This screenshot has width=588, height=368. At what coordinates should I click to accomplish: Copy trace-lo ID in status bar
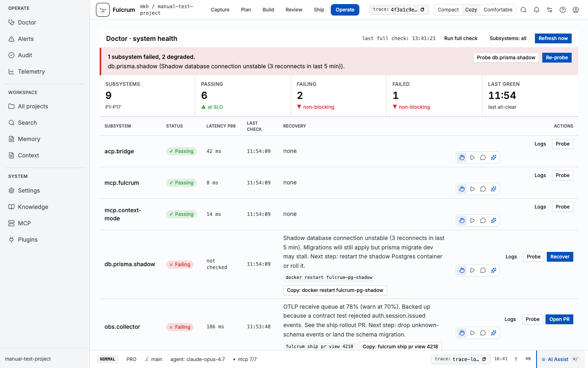[484, 359]
